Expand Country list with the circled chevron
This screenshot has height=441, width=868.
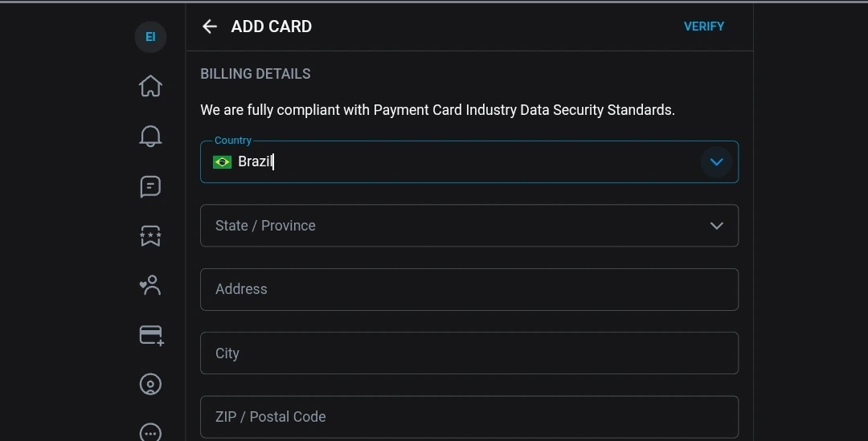pos(716,161)
